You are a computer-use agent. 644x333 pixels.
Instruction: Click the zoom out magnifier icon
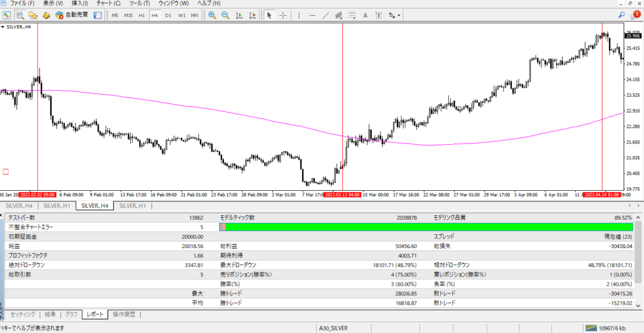point(225,15)
